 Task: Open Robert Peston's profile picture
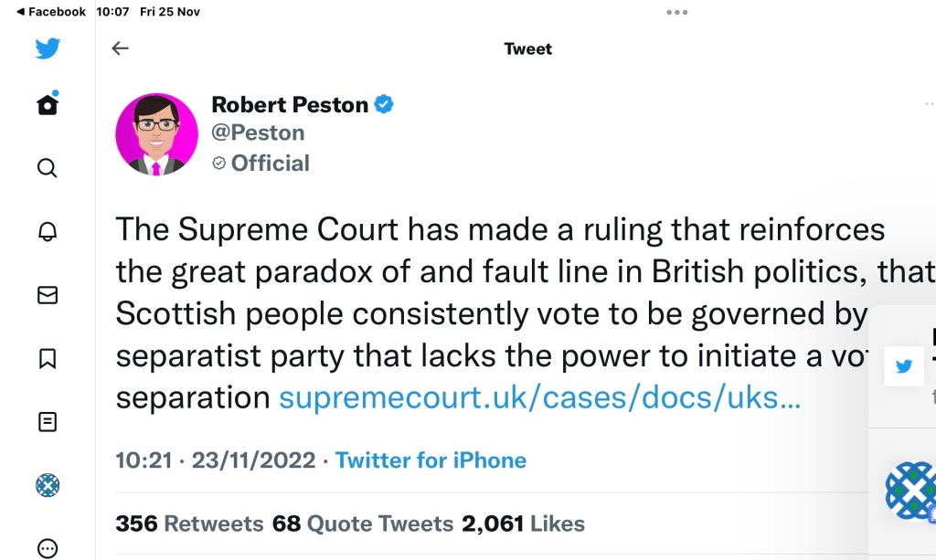pyautogui.click(x=156, y=133)
